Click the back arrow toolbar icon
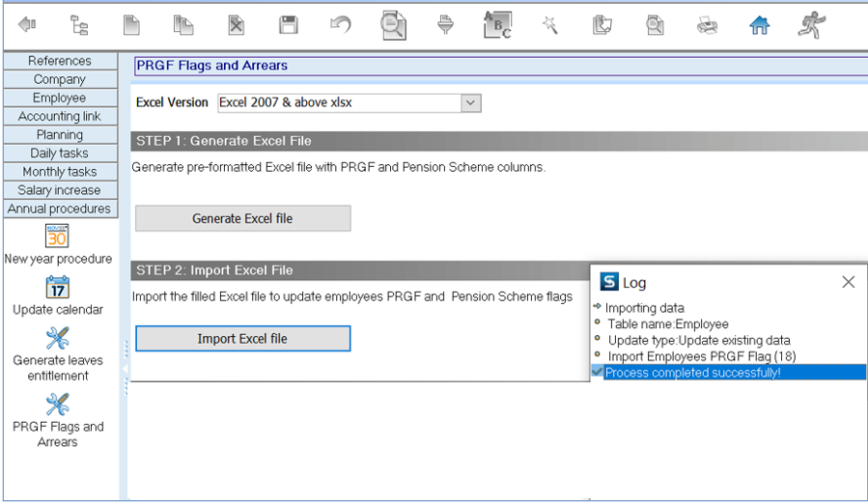 click(27, 26)
